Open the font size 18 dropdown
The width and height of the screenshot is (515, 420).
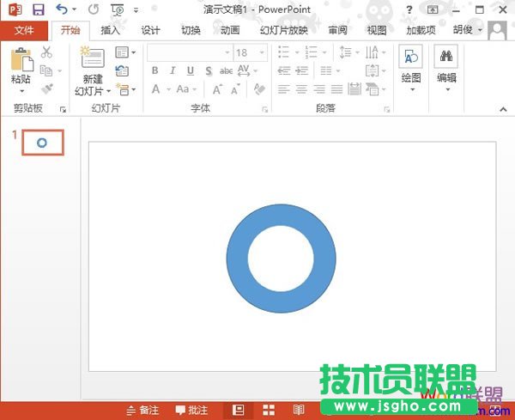coord(262,52)
